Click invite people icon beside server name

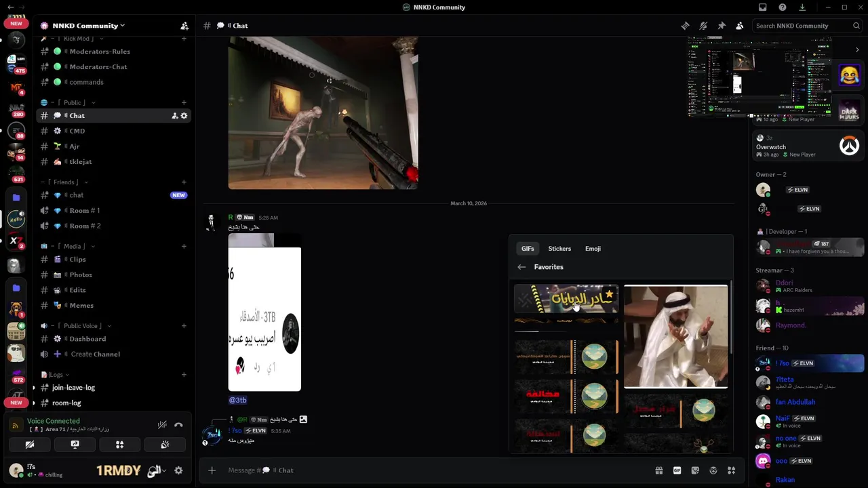click(x=184, y=26)
